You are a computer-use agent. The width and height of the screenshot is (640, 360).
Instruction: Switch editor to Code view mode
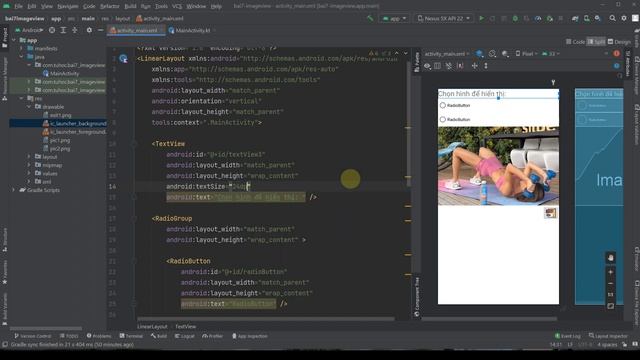576,42
